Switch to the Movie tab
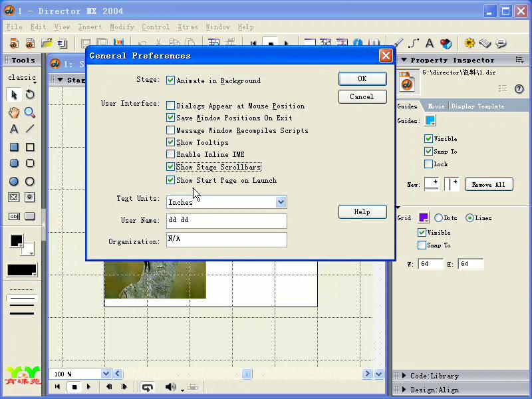 [436, 106]
